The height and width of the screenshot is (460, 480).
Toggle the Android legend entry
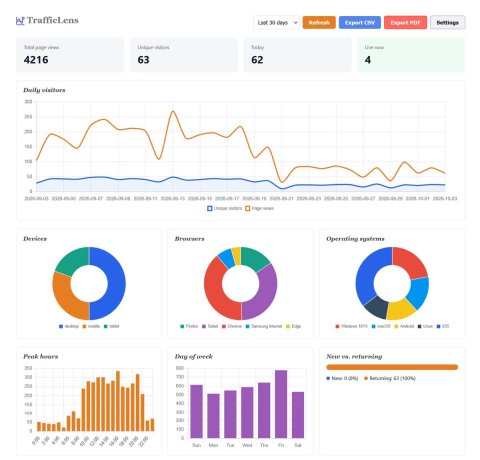[x=404, y=326]
